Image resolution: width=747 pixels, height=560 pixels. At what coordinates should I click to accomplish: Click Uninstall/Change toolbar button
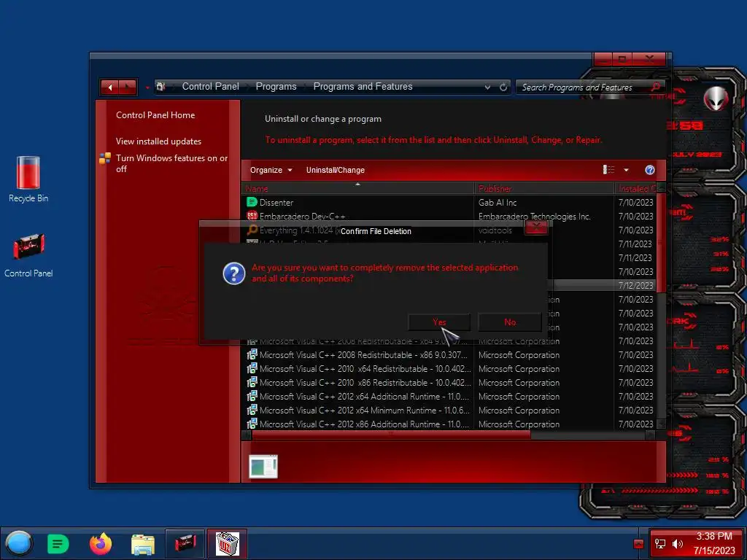click(x=336, y=170)
